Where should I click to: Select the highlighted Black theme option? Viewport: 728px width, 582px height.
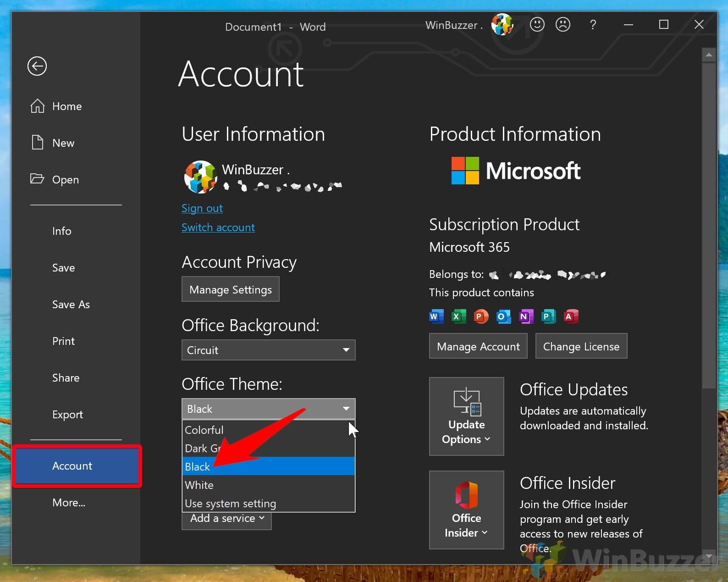coord(269,466)
